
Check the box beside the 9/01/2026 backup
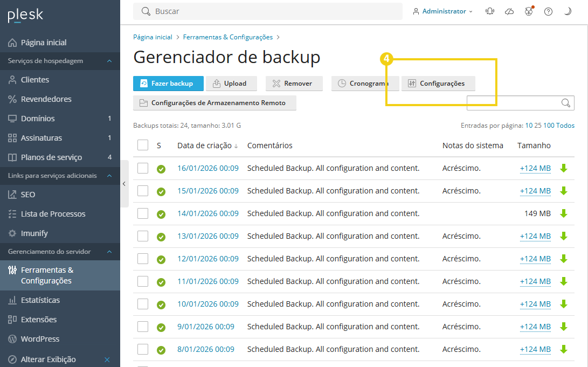pos(142,327)
